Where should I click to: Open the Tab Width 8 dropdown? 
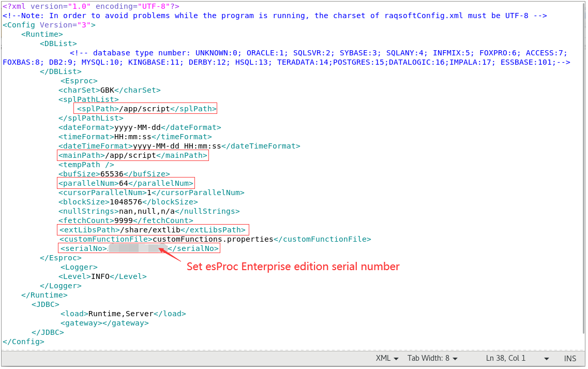tap(432, 358)
